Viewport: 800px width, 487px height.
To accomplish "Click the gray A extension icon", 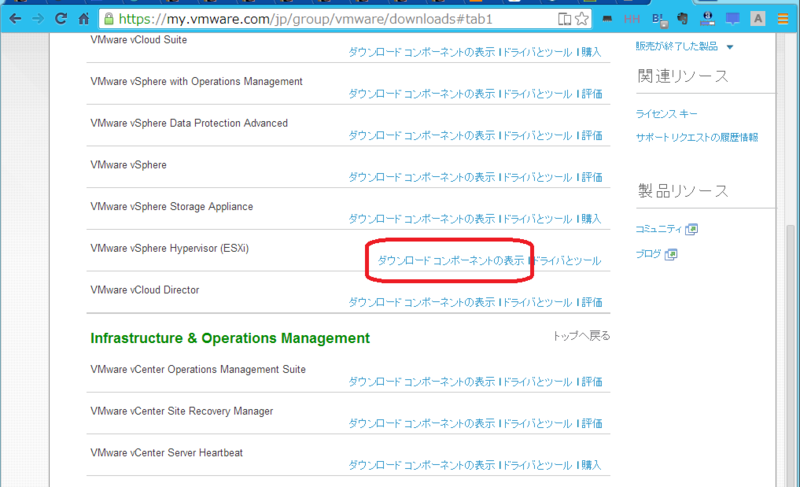I will tap(758, 19).
